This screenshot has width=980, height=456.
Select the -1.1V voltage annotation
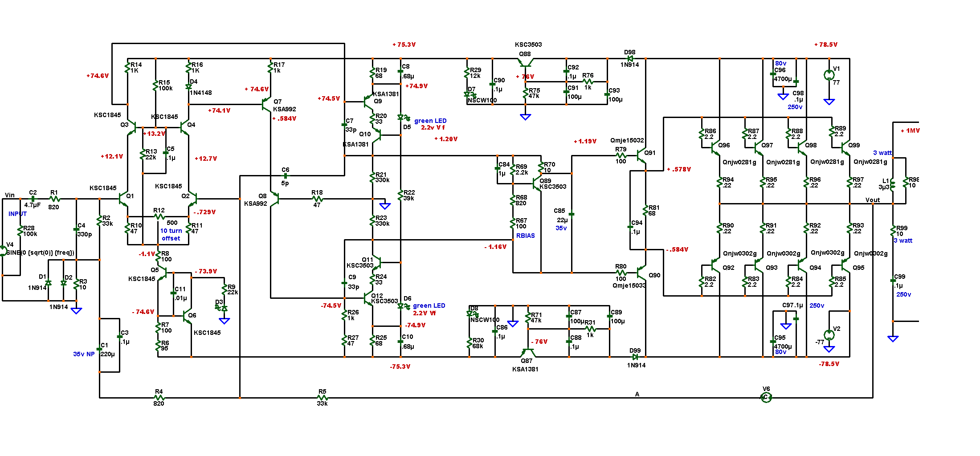147,254
